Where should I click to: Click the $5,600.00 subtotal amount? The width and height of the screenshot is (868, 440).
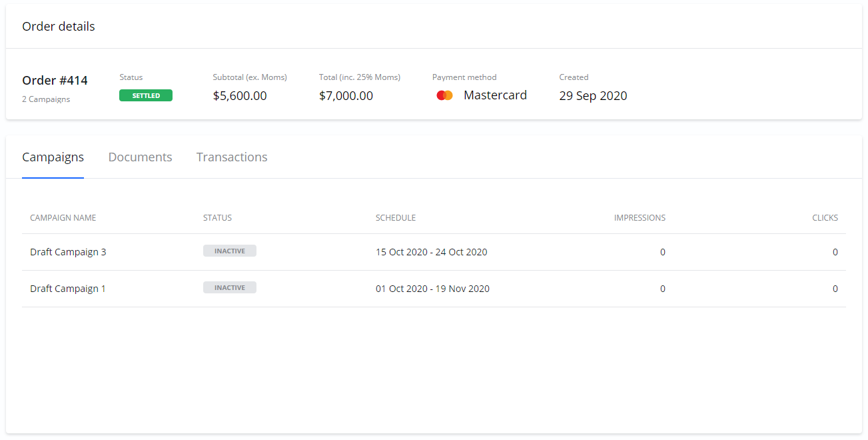pos(240,96)
